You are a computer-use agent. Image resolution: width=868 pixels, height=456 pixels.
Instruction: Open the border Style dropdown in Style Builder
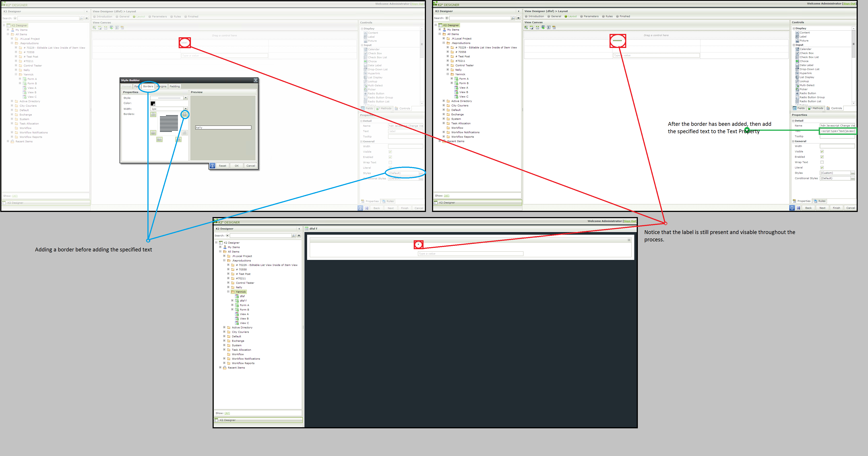(x=185, y=98)
